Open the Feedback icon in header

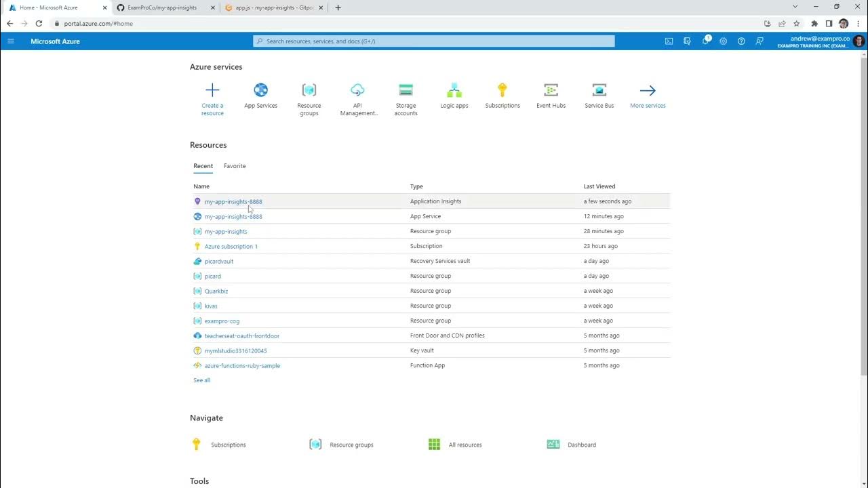[759, 41]
